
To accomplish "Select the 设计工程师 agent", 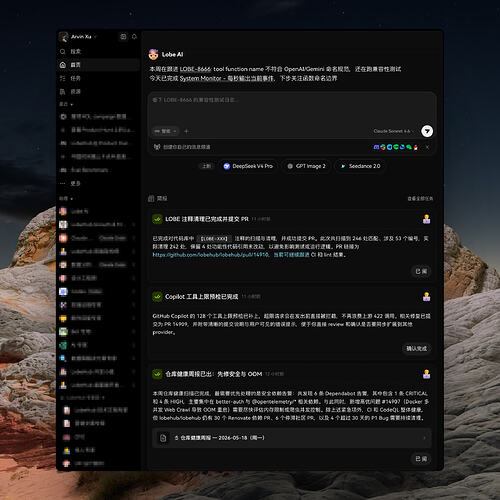I will pyautogui.click(x=99, y=278).
